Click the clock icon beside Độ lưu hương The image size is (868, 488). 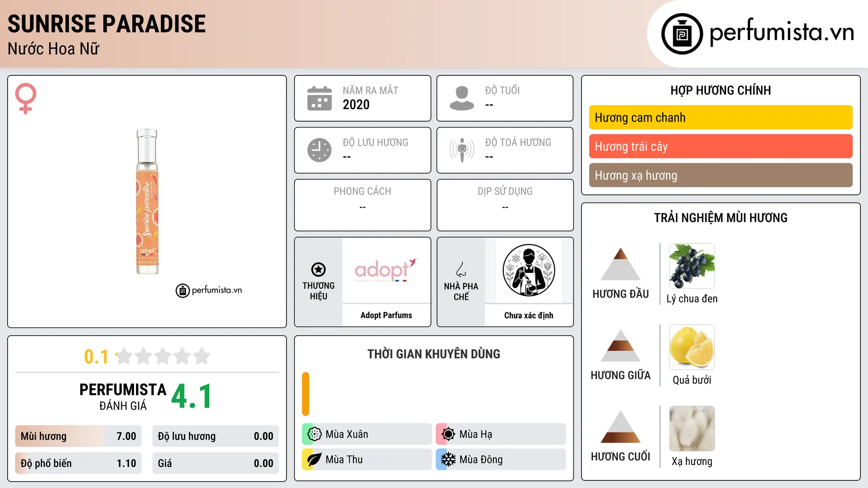320,150
